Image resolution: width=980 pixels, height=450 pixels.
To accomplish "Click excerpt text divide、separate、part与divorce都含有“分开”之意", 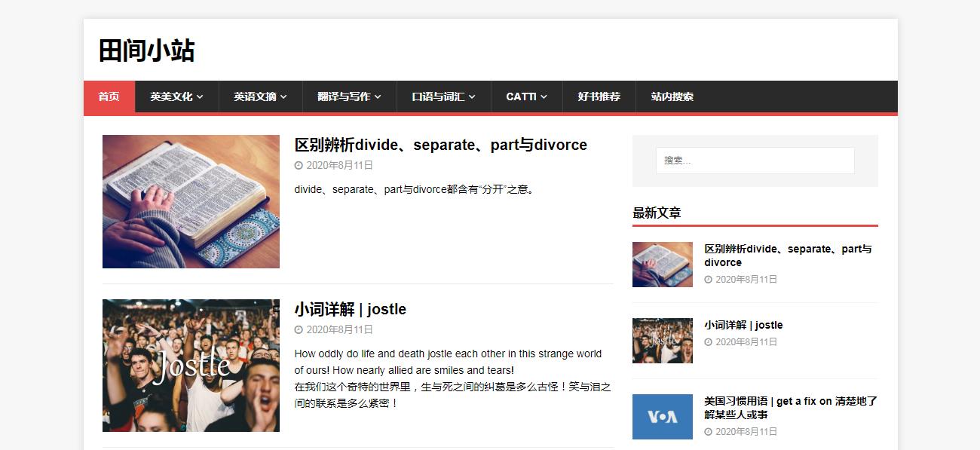I will pos(415,190).
